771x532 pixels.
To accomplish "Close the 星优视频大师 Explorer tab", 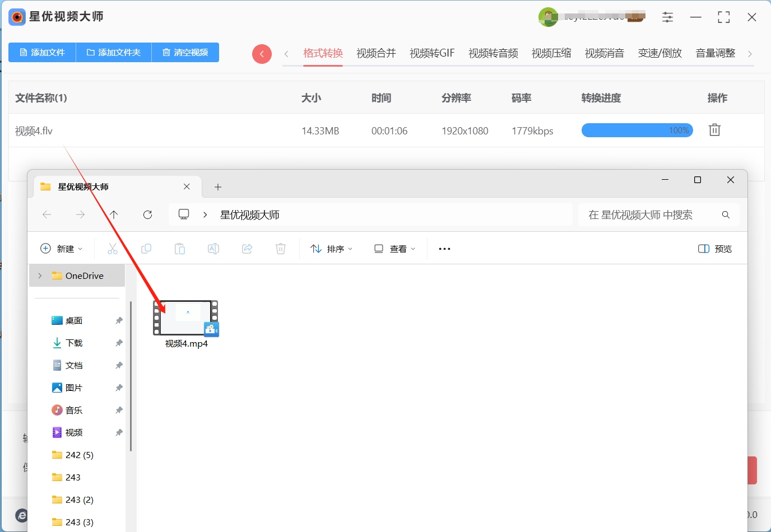I will [187, 186].
